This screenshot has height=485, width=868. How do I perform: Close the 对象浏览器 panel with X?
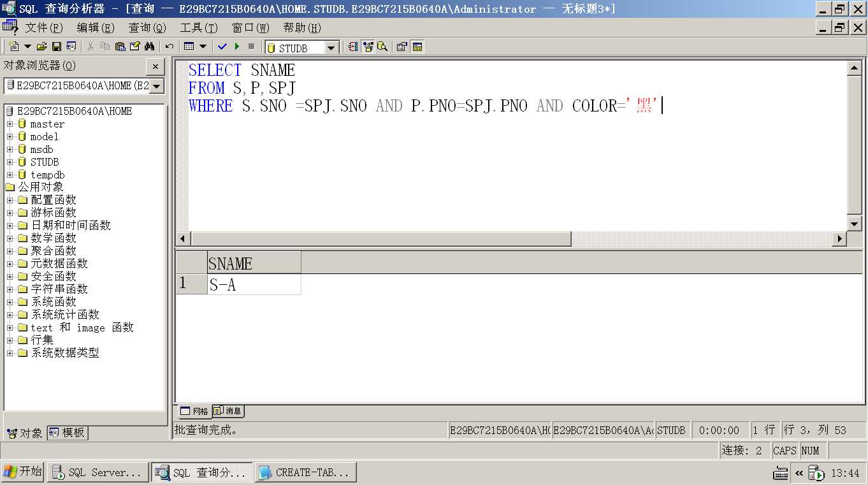(x=156, y=66)
